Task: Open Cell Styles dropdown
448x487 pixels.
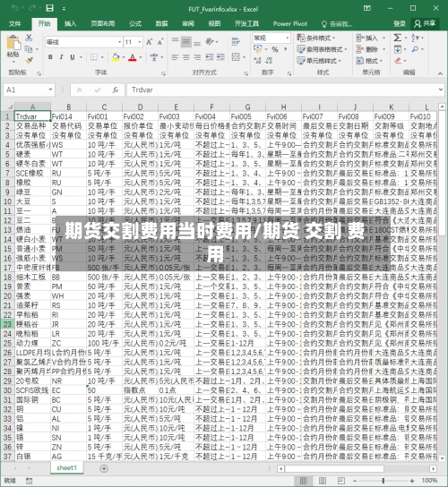Action: pyautogui.click(x=319, y=61)
